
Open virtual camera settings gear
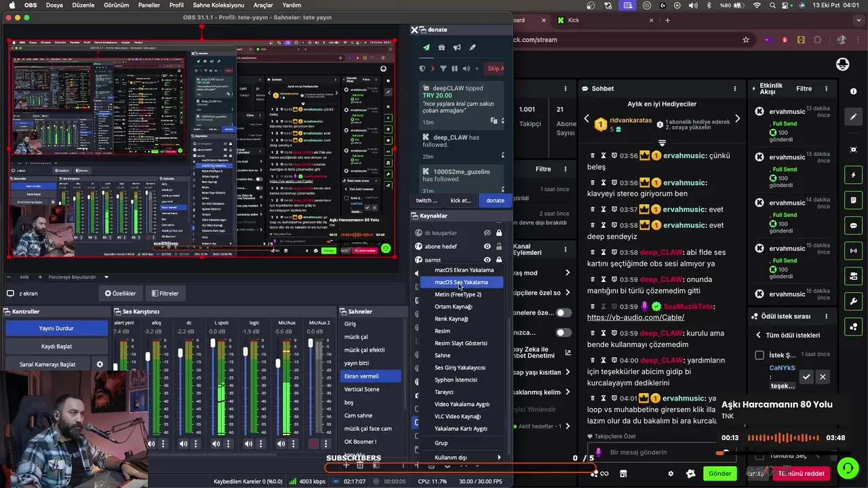pyautogui.click(x=100, y=365)
